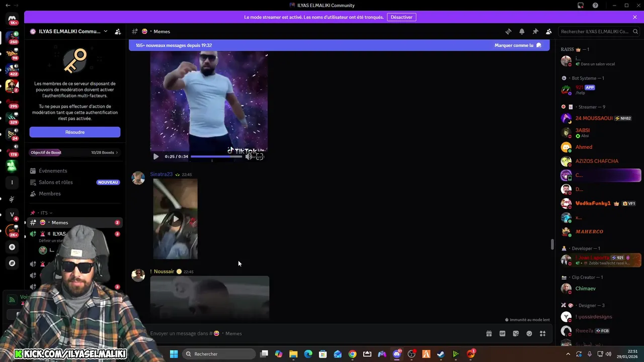Screen dimensions: 644x362
Task: Select the Memes channel
Action: point(74,222)
